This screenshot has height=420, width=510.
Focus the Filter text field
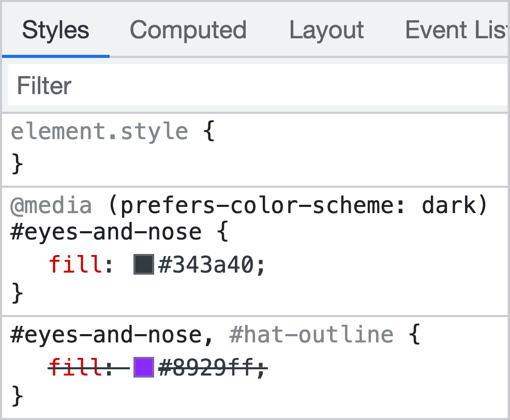click(258, 85)
